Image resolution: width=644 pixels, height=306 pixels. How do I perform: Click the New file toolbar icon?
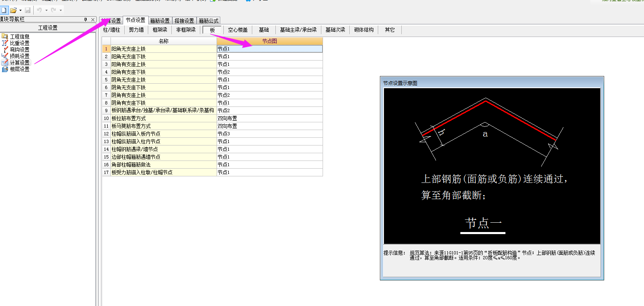tap(4, 10)
